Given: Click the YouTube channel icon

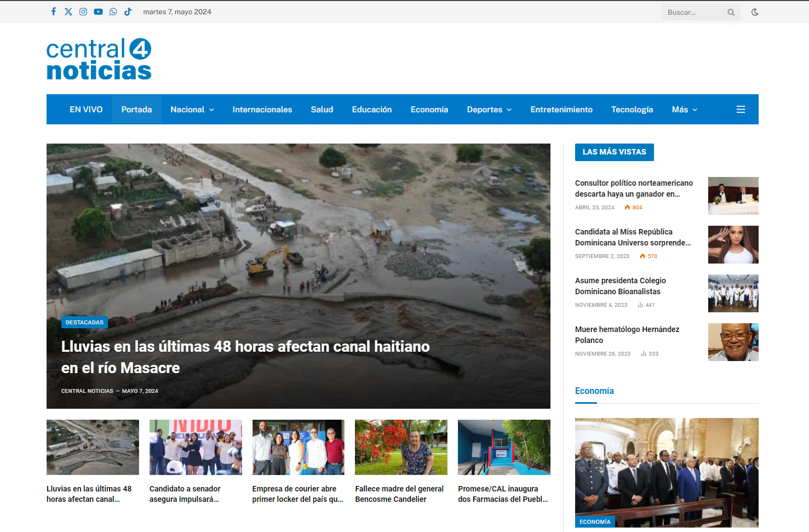Looking at the screenshot, I should (x=98, y=11).
